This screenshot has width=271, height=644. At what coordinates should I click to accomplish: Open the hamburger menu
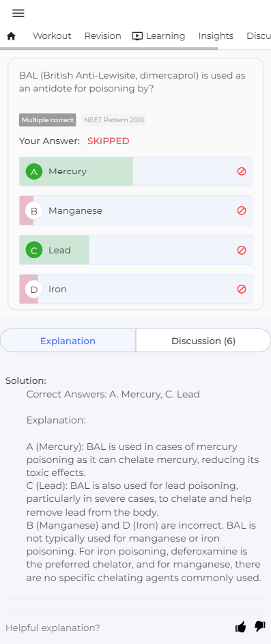click(x=18, y=13)
